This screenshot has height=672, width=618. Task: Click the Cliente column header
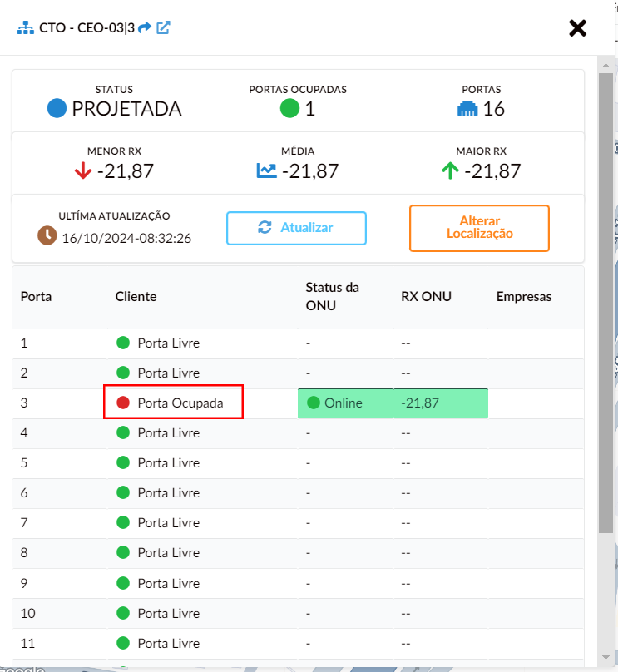tap(136, 297)
